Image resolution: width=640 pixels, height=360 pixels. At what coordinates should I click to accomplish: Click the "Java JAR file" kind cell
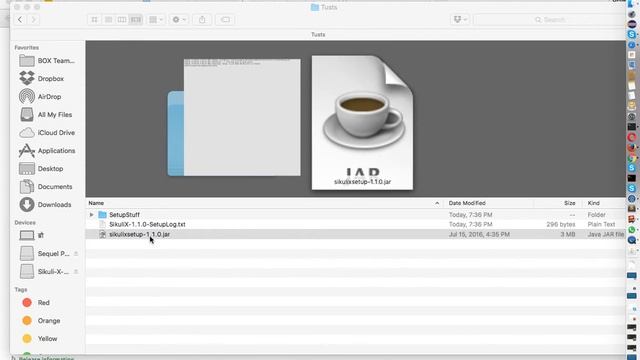(x=606, y=234)
